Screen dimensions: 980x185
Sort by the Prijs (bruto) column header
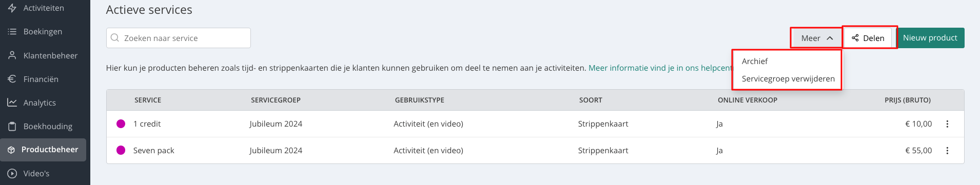click(x=907, y=100)
